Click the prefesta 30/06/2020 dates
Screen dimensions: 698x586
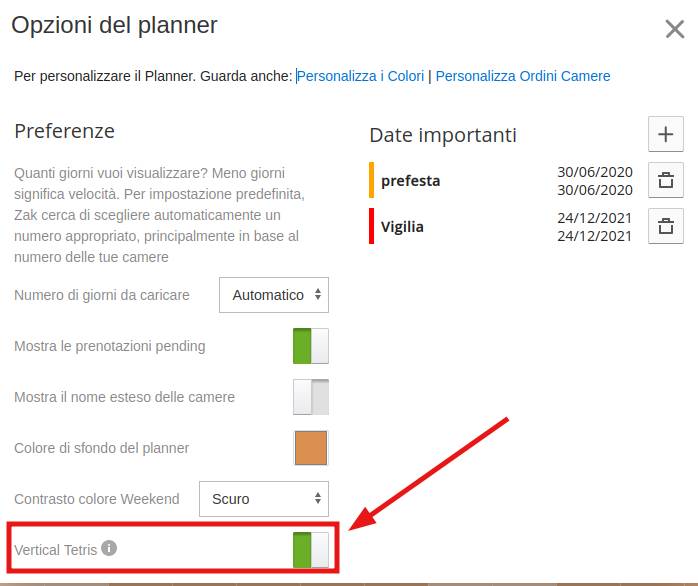pos(594,181)
